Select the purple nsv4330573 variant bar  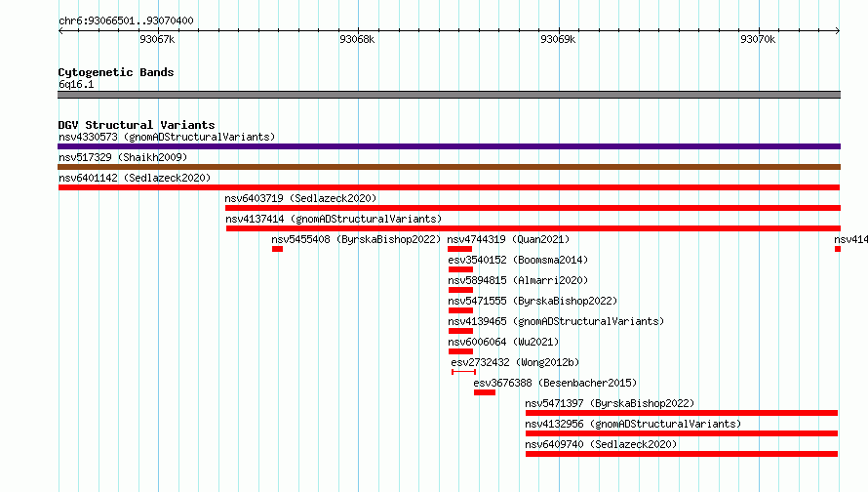click(449, 146)
